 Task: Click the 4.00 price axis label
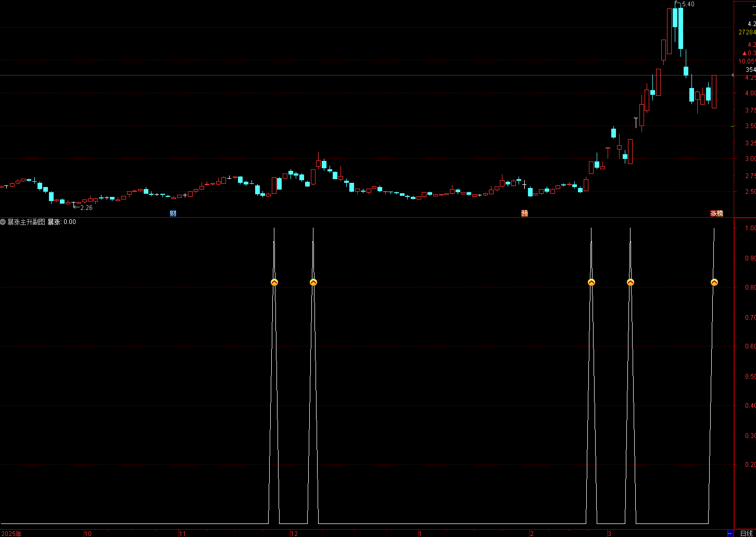point(751,94)
